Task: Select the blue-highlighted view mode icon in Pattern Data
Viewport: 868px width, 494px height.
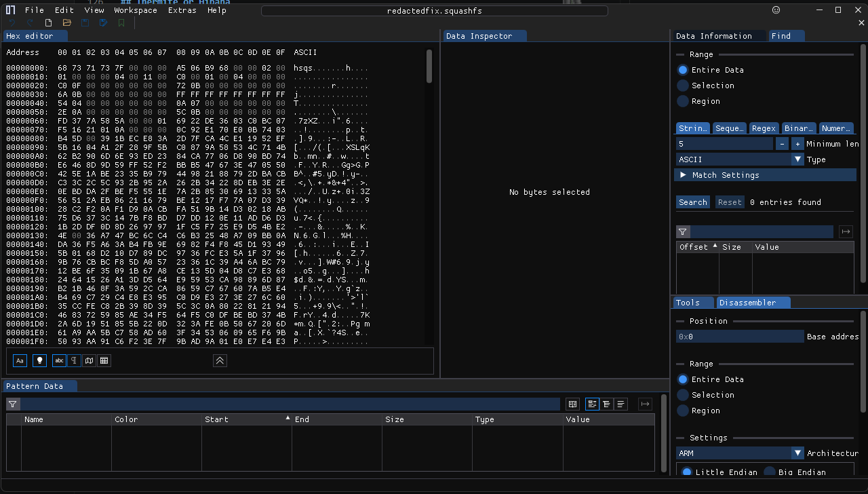Action: point(592,404)
